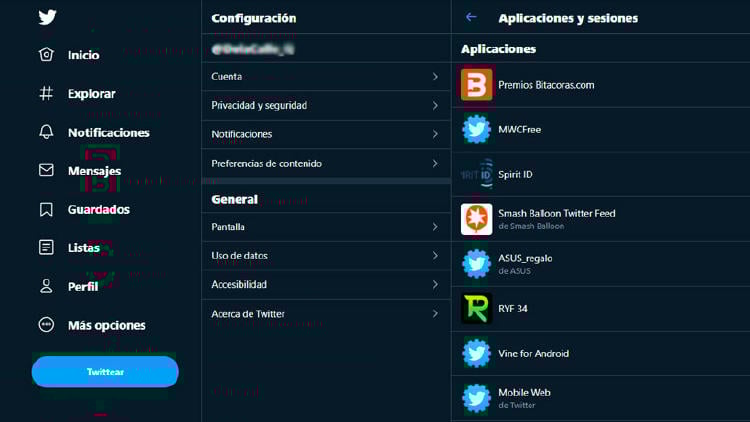Click the Twitter bird logo

click(x=47, y=17)
